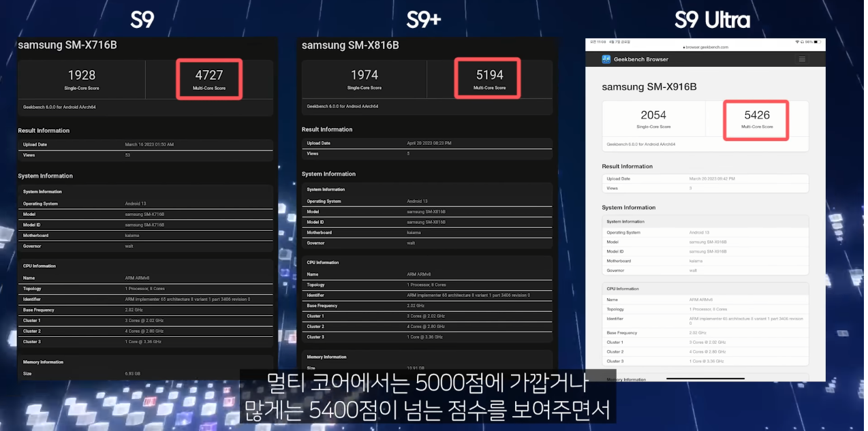Open the hamburger menu in Geekbench Browser
This screenshot has width=868, height=431.
802,59
